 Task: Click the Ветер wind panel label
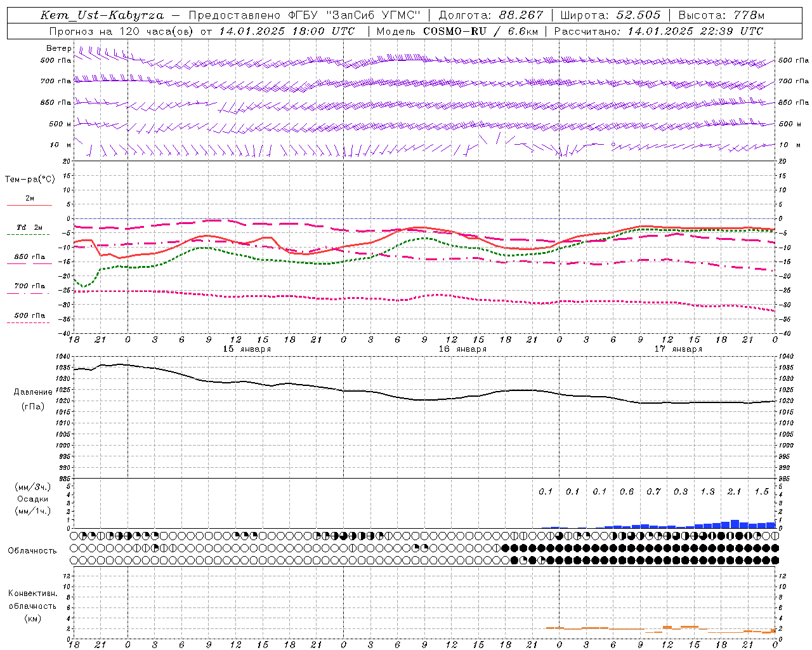tap(58, 48)
